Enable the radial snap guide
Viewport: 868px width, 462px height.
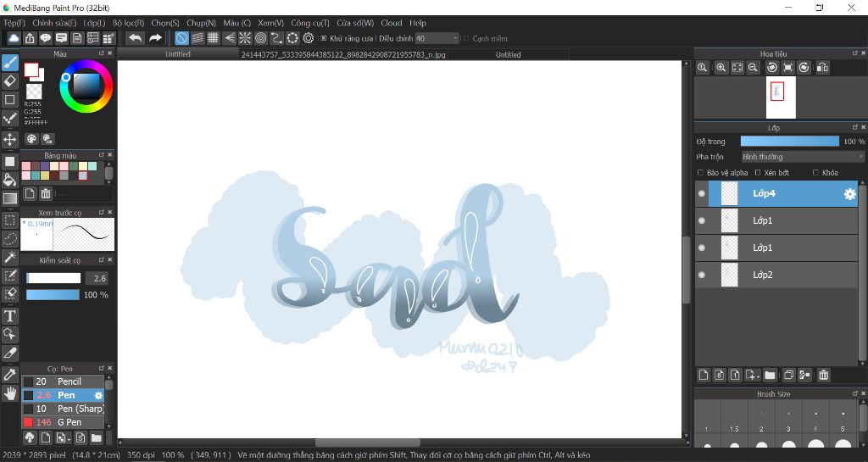pyautogui.click(x=245, y=38)
